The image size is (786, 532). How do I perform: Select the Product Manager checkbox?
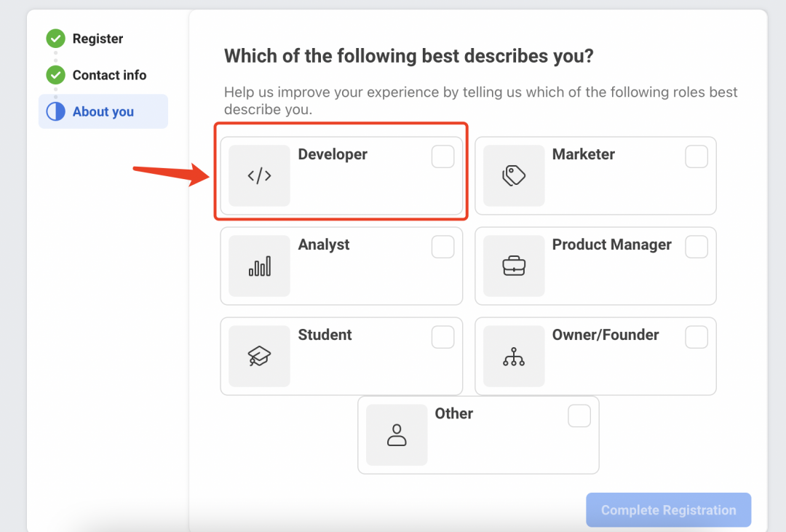tap(696, 247)
